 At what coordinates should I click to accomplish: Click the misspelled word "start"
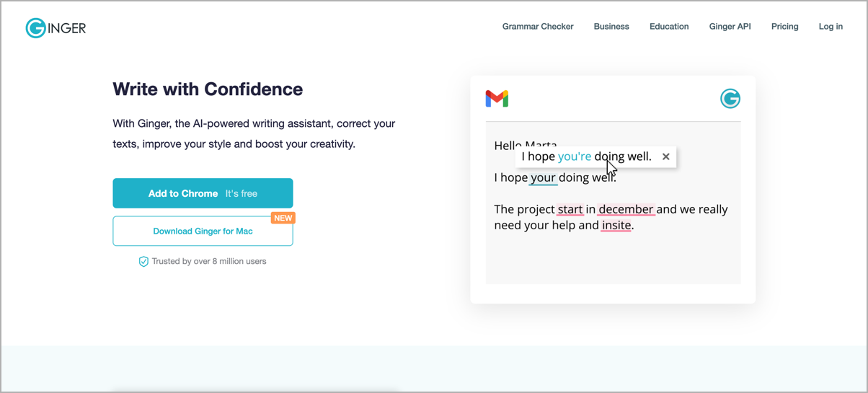coord(570,209)
